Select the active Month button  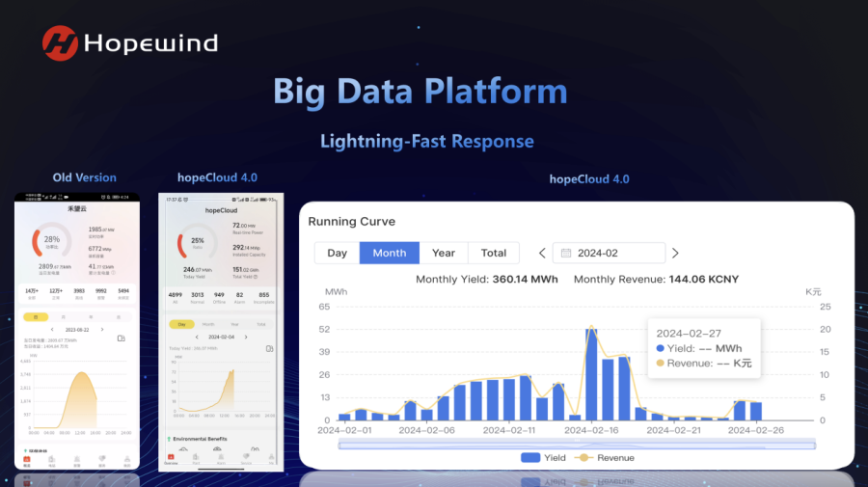tap(389, 253)
